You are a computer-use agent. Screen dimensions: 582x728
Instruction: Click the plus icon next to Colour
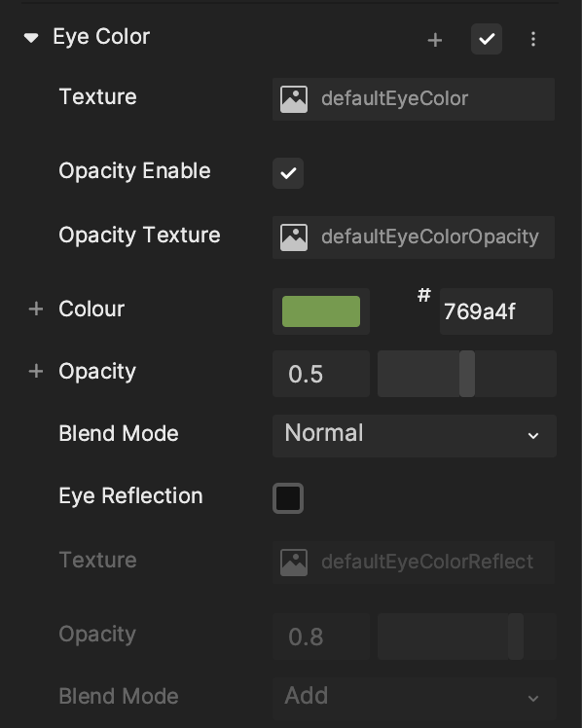tap(36, 309)
